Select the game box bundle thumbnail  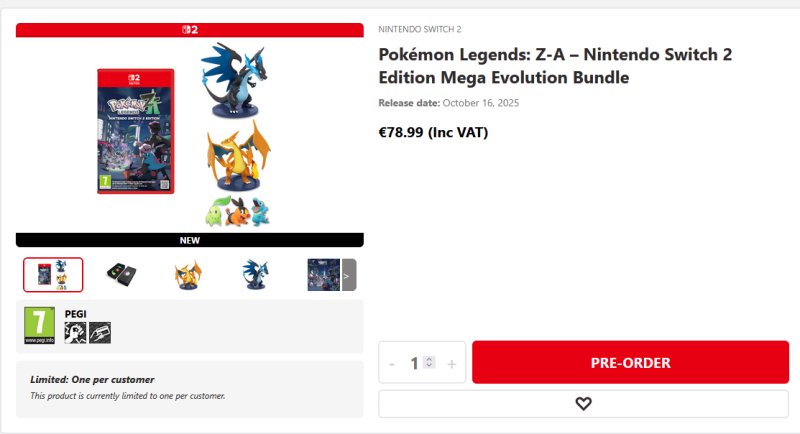pos(53,274)
